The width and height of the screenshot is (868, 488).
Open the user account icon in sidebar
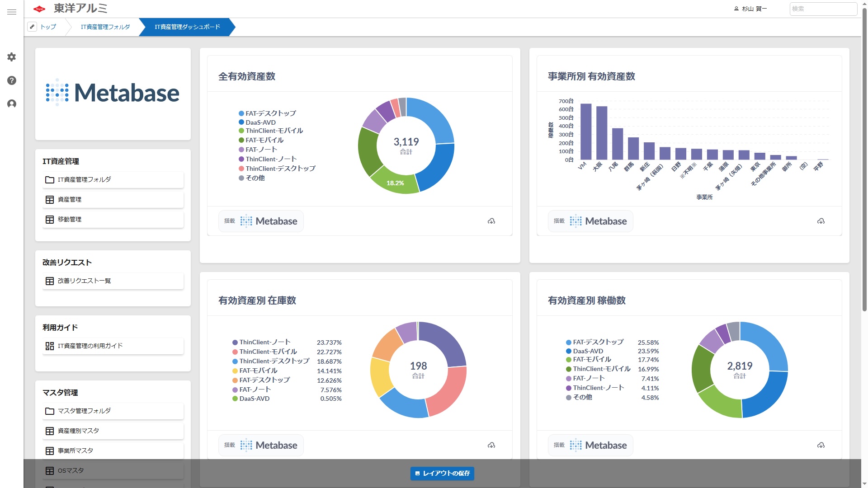tap(12, 104)
